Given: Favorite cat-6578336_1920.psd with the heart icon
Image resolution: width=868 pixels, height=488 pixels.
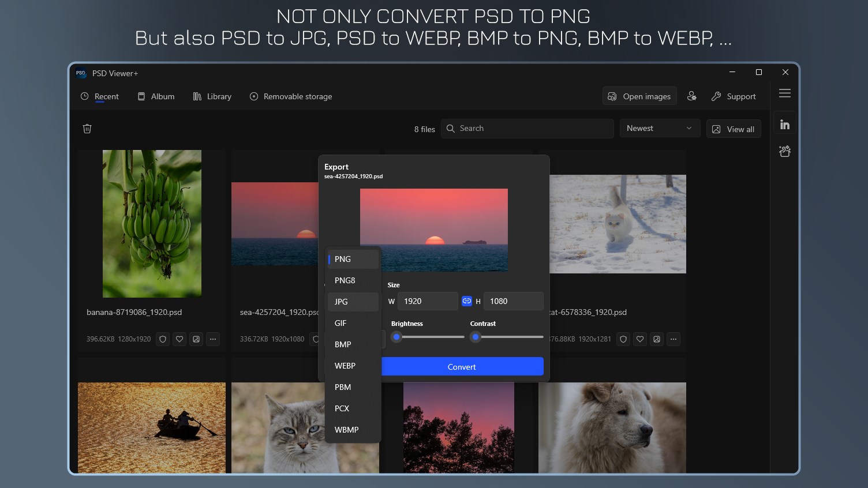Looking at the screenshot, I should (640, 339).
